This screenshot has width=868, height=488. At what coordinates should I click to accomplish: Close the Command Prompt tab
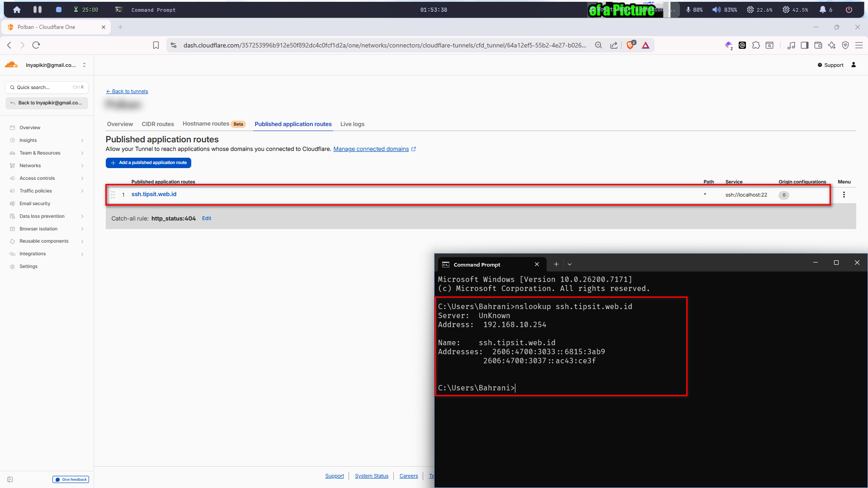pos(537,264)
